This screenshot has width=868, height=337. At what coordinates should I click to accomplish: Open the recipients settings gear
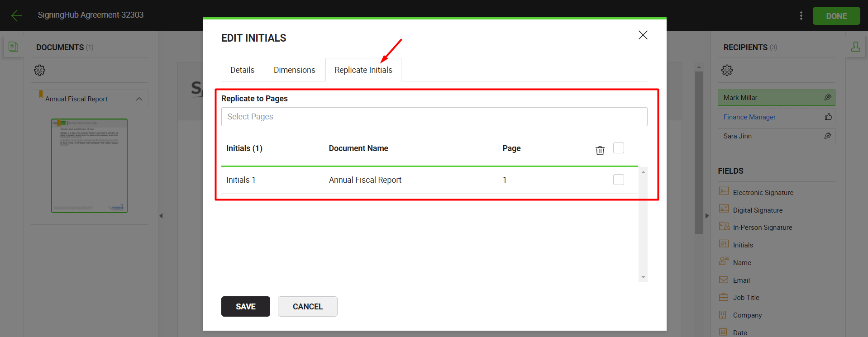coord(727,70)
